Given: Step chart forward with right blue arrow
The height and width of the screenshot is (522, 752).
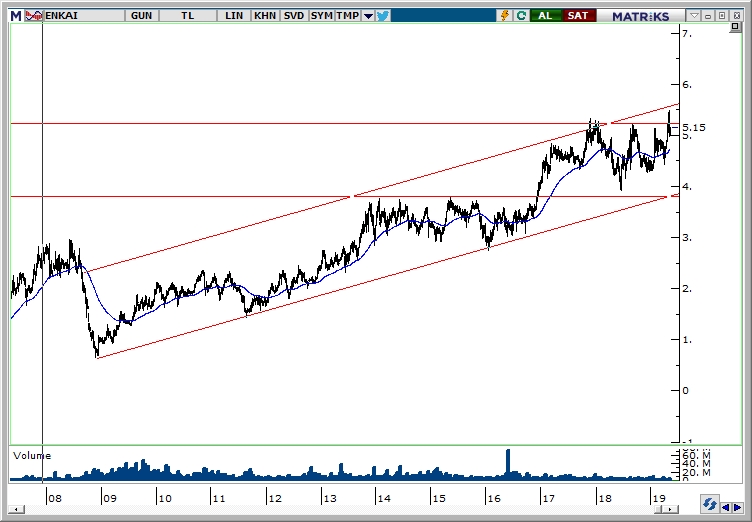Looking at the screenshot, I should tap(738, 507).
